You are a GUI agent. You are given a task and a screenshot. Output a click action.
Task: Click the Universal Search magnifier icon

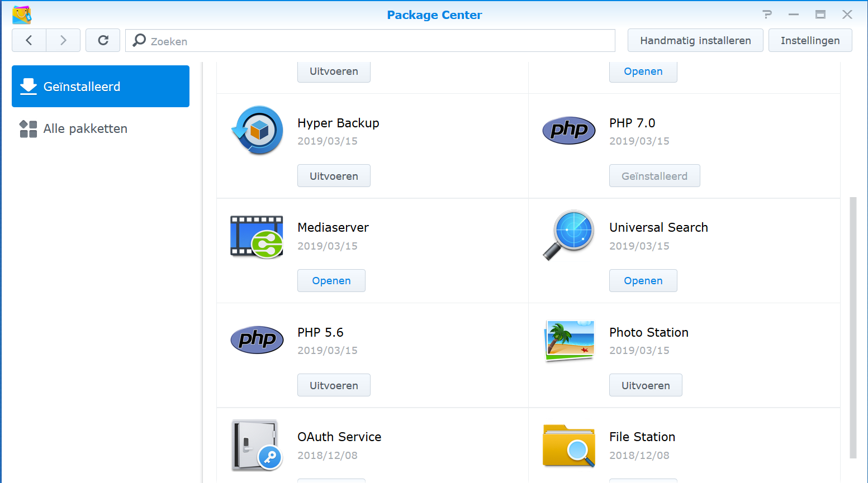click(x=568, y=235)
